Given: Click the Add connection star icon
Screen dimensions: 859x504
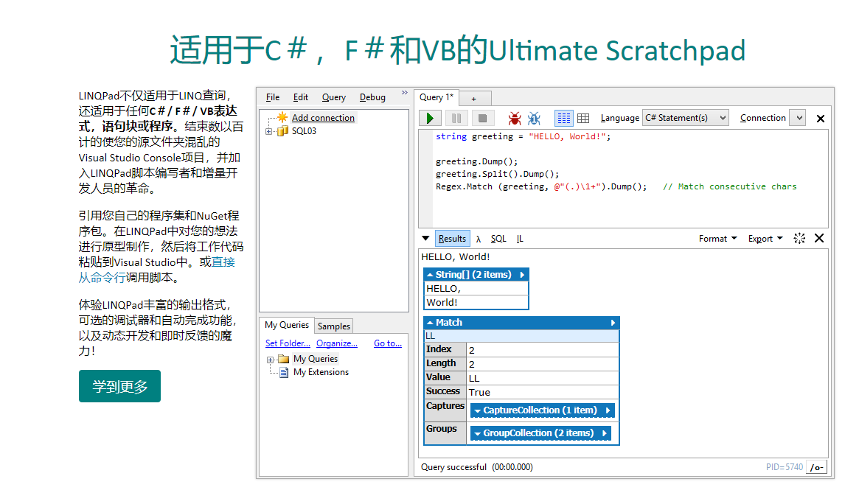Looking at the screenshot, I should [282, 117].
